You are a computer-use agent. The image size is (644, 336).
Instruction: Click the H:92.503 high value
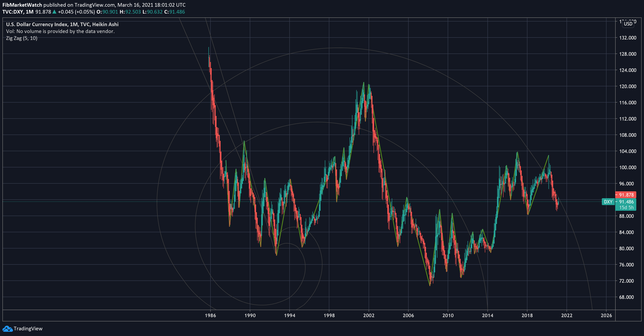(130, 12)
